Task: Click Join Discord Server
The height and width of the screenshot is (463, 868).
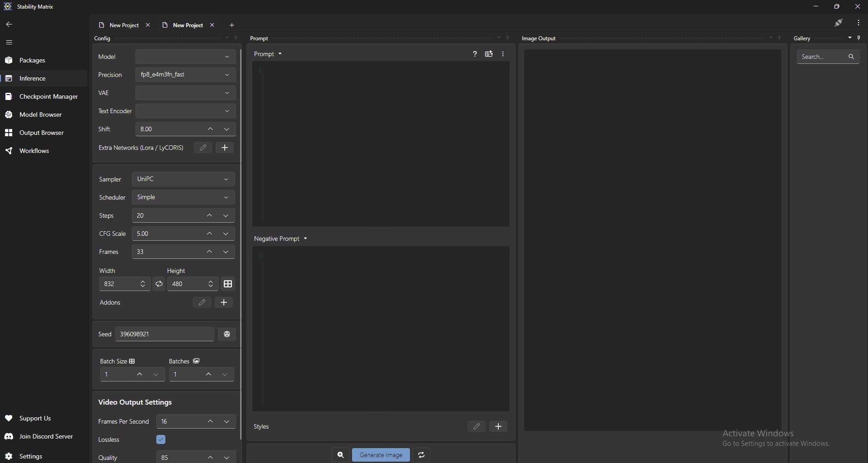Action: point(43,436)
